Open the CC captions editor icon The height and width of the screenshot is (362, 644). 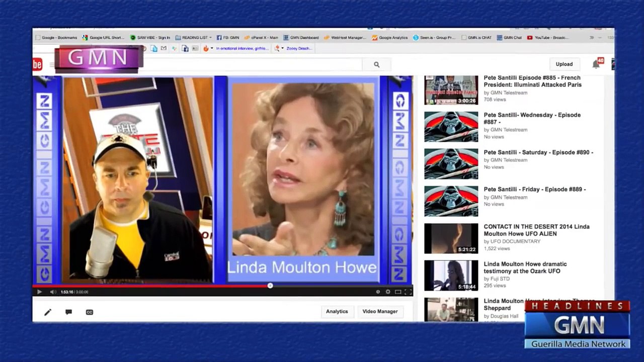click(x=90, y=312)
